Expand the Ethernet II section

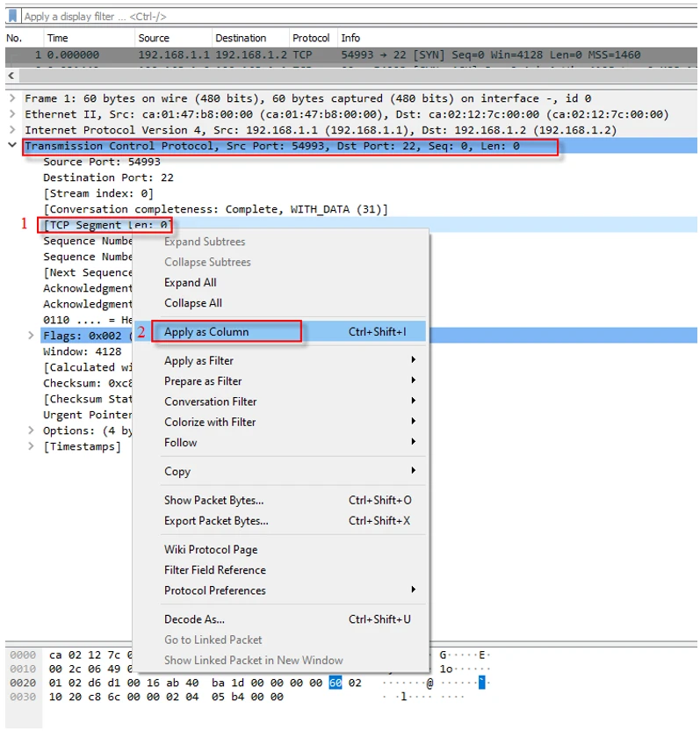pyautogui.click(x=12, y=114)
